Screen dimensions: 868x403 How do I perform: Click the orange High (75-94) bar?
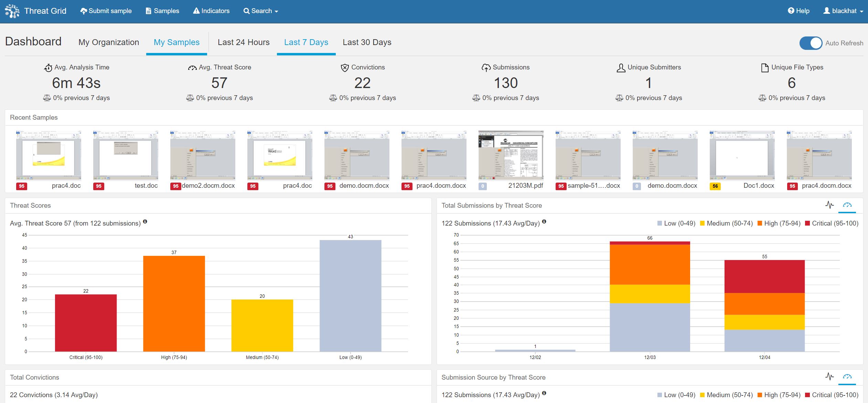tap(174, 303)
